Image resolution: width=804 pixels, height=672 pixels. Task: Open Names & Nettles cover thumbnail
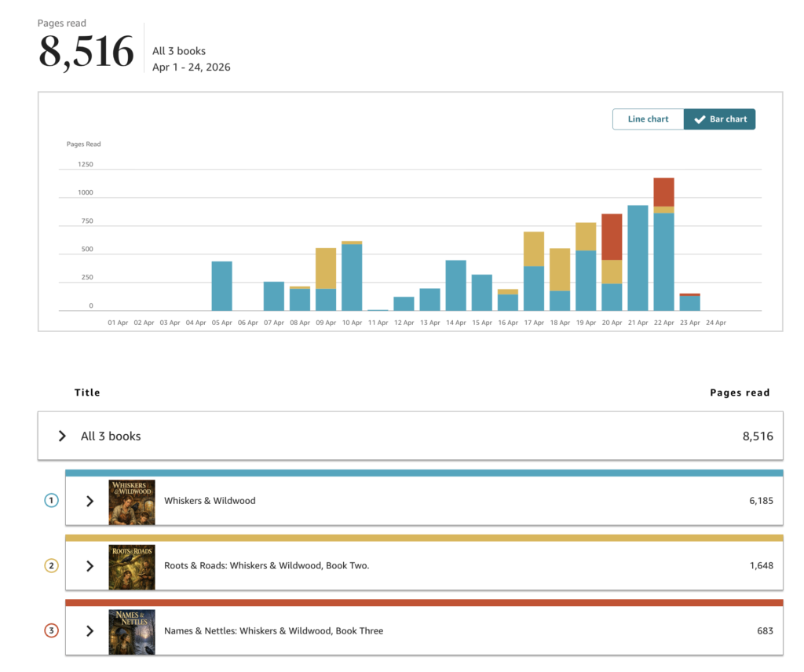[132, 631]
